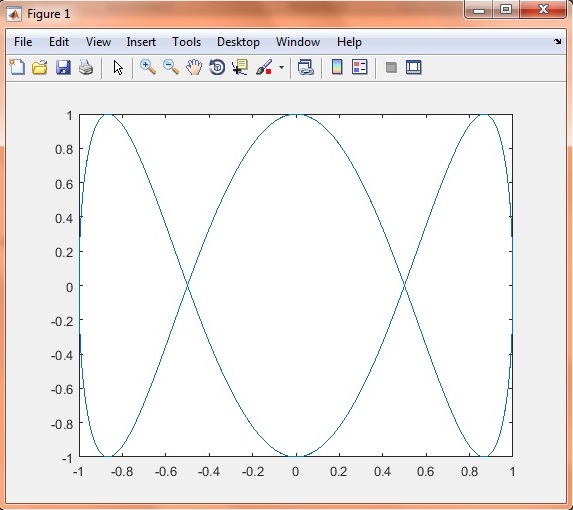Save the figure with the floppy disk icon
This screenshot has height=510, width=573.
(63, 68)
